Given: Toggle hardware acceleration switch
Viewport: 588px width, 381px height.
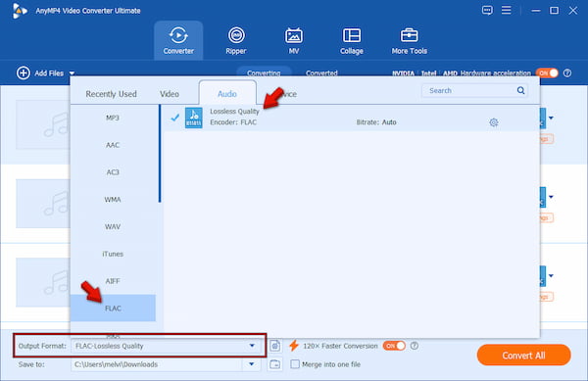Looking at the screenshot, I should tap(547, 73).
